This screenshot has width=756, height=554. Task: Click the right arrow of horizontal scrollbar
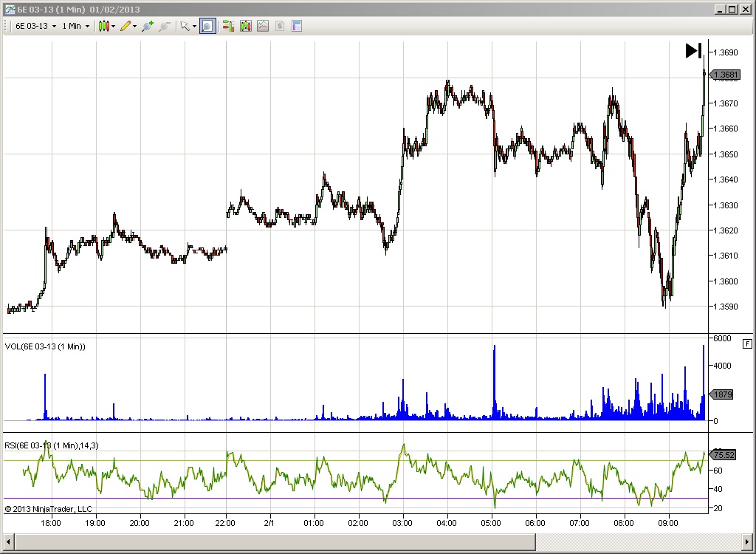tap(748, 541)
